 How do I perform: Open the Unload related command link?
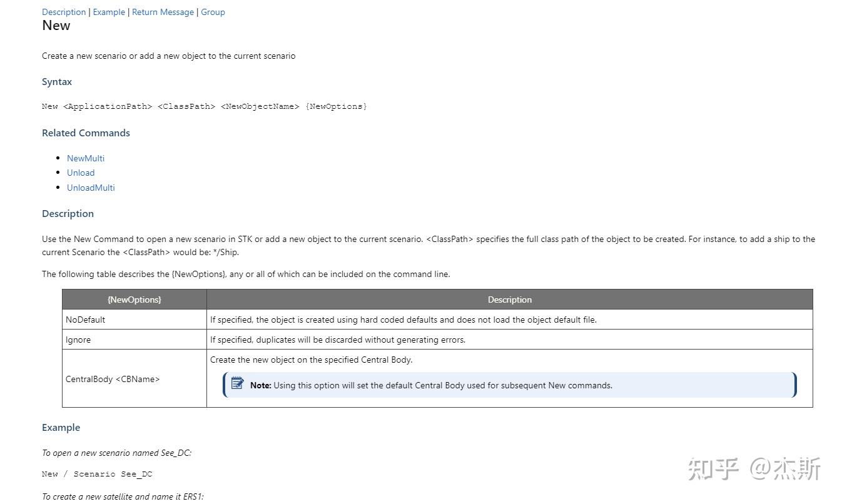tap(81, 173)
